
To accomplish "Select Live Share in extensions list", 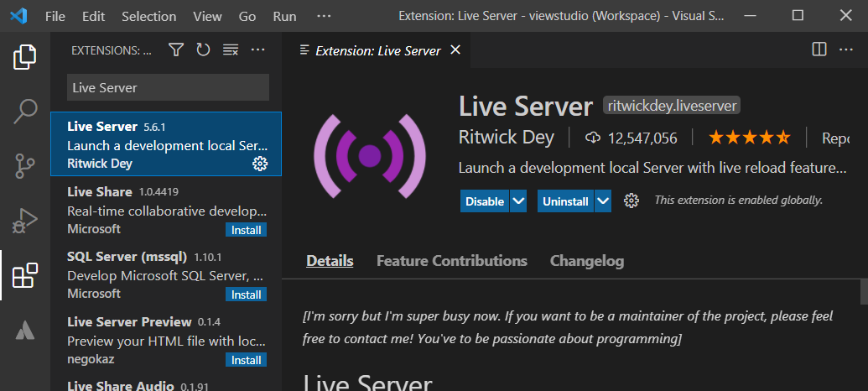I will pos(166,210).
